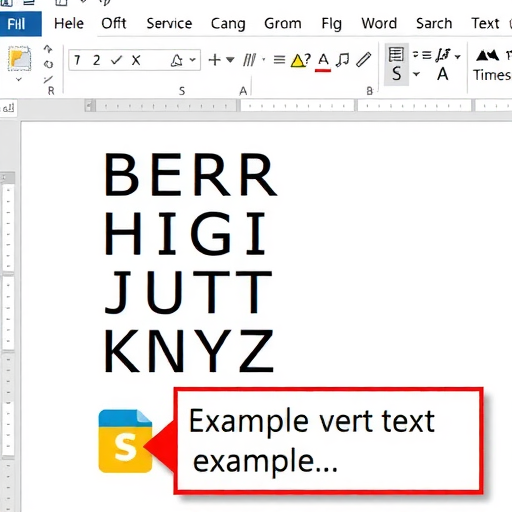Viewport: 512px width, 512px height.
Task: Click the yellow S file icon
Action: click(x=125, y=441)
